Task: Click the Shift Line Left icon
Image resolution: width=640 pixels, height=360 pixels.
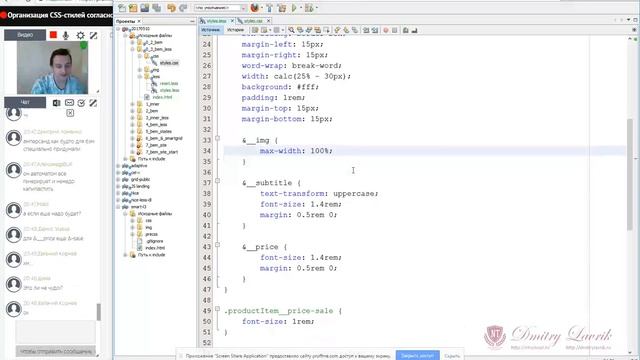Action: (x=366, y=30)
